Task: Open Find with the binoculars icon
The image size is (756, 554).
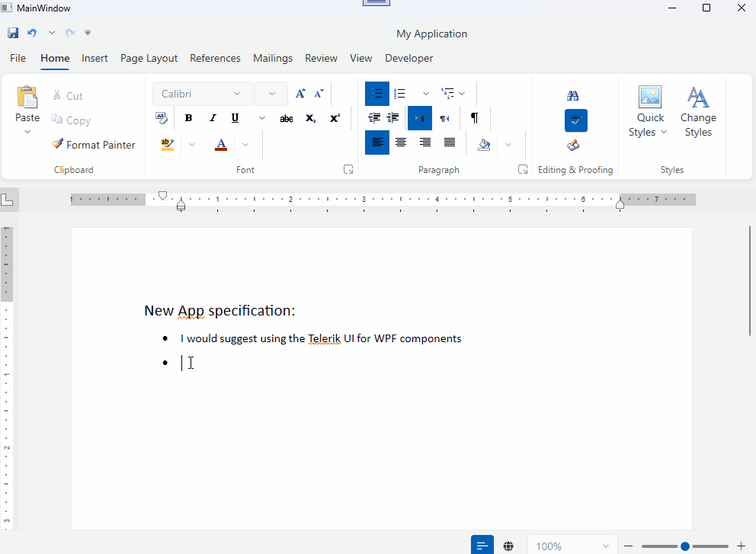Action: 572,94
